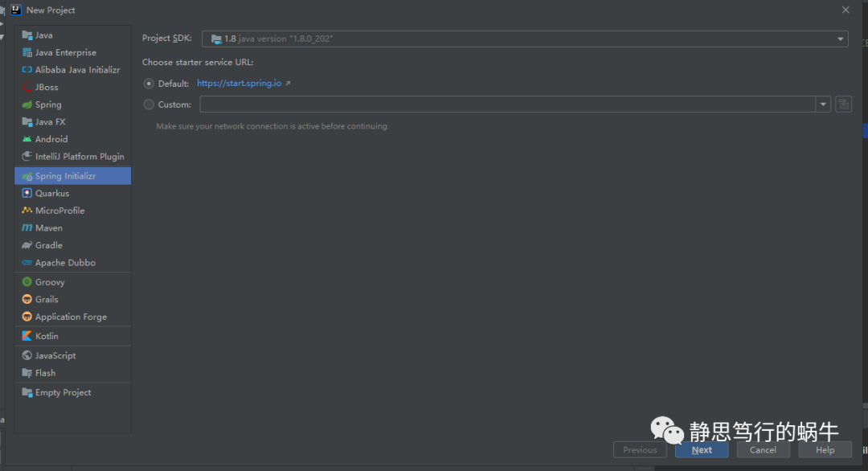Click the Groovy icon

27,282
